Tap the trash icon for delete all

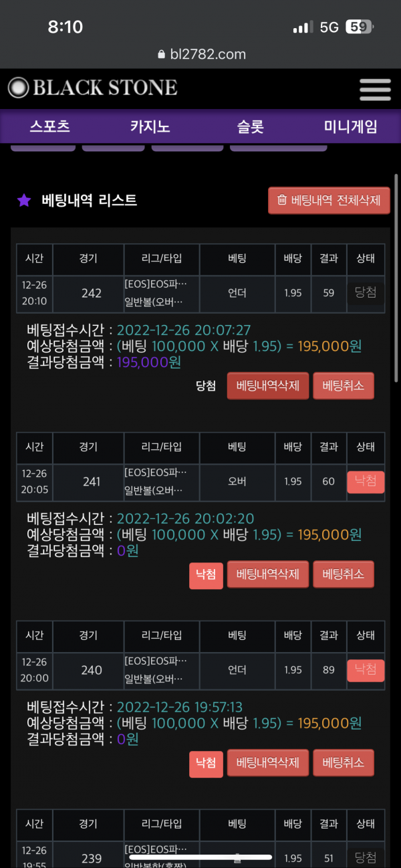(282, 200)
